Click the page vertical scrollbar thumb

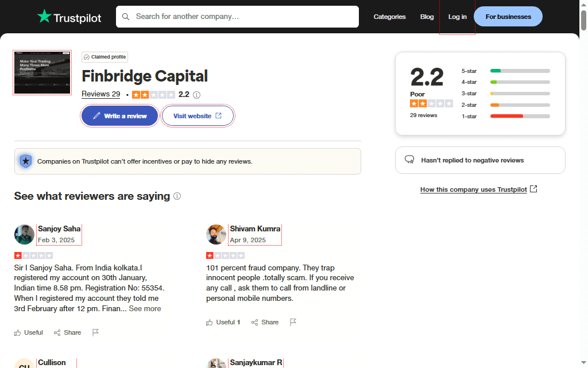[583, 21]
